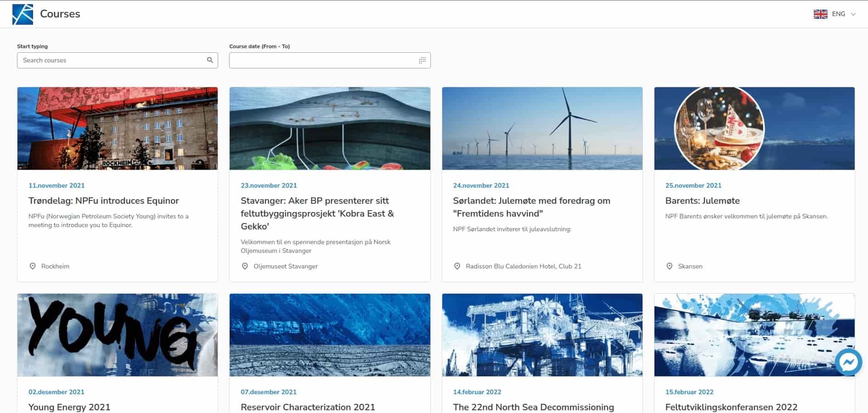Screen dimensions: 868x413
Task: Open Reservoir Characterization 2021 course title
Action: 308,407
